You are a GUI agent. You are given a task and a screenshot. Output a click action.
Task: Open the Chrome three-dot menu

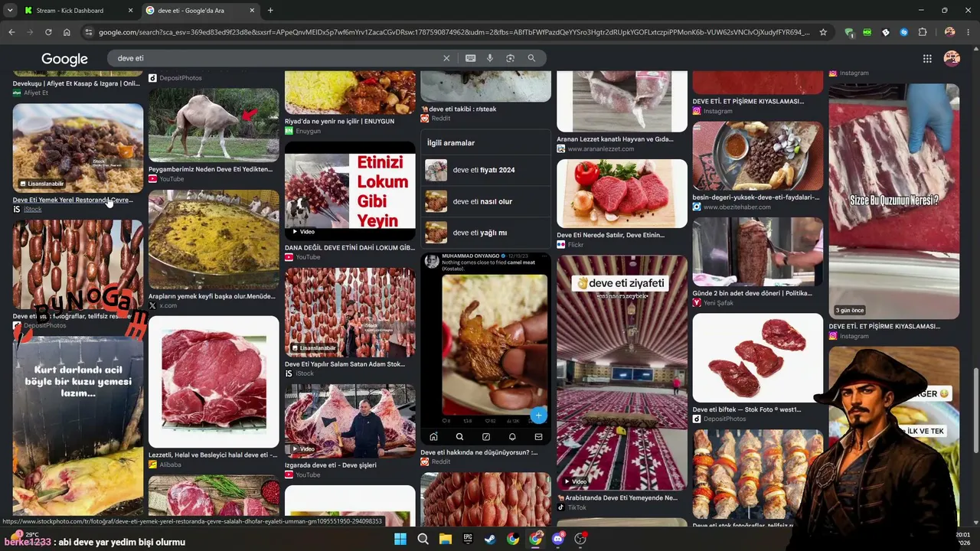point(969,32)
